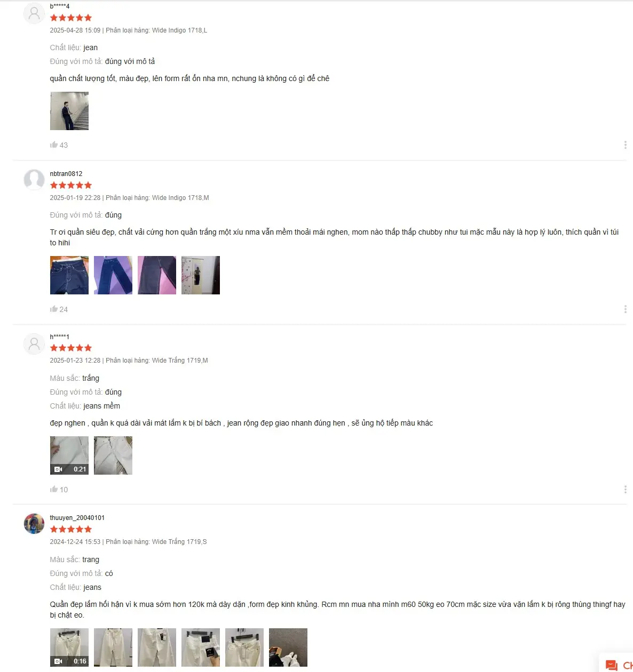Open white pants photo beside 0:21 video
Image resolution: width=633 pixels, height=672 pixels.
click(x=113, y=455)
